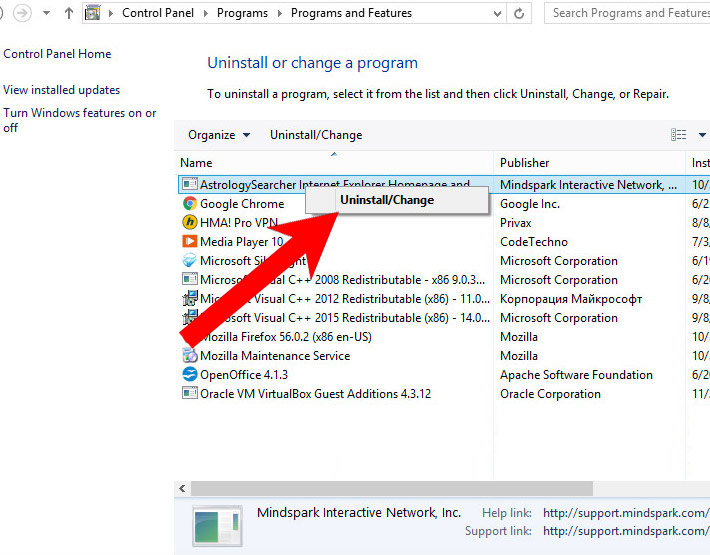Viewport: 710px width, 555px height.
Task: Open the Help link support.mindspark.com URL
Action: (x=626, y=513)
